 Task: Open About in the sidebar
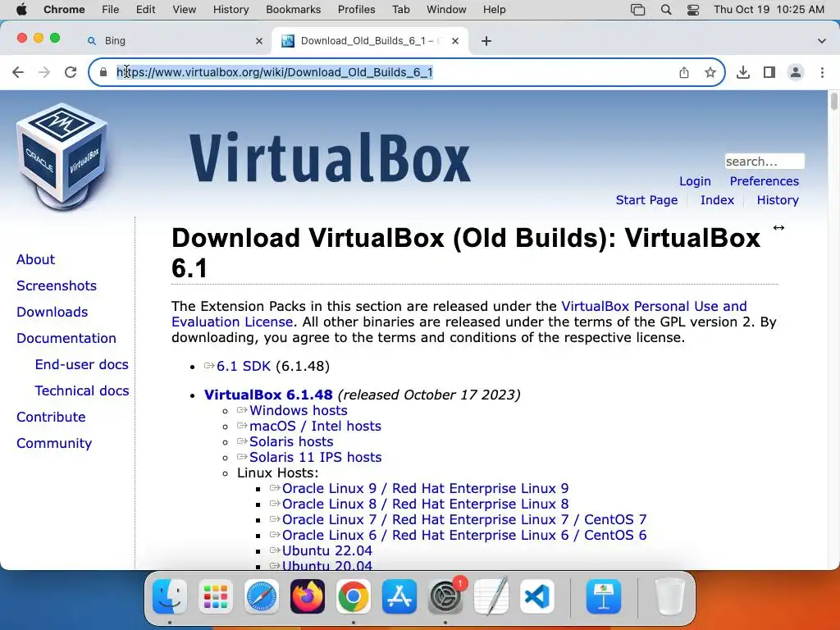tap(35, 259)
